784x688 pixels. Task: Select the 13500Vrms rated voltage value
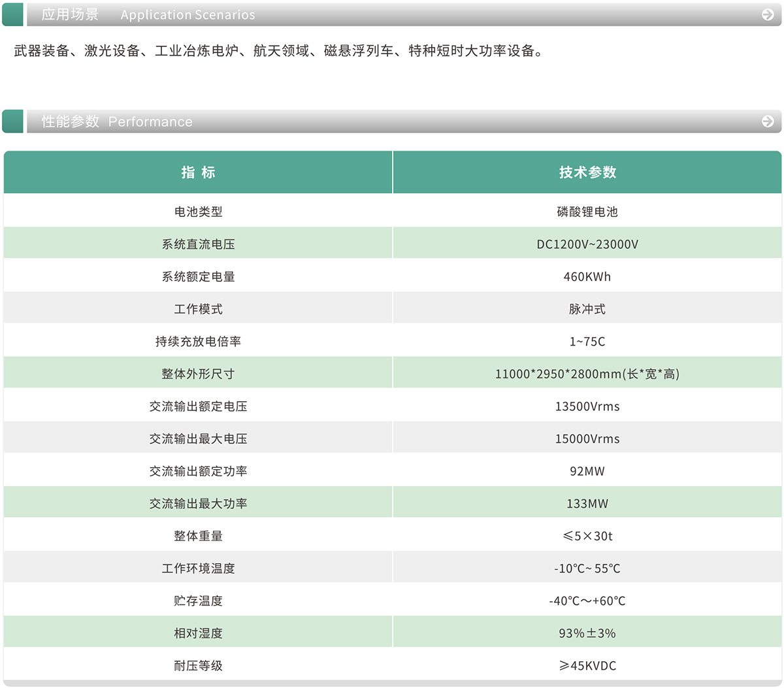587,406
